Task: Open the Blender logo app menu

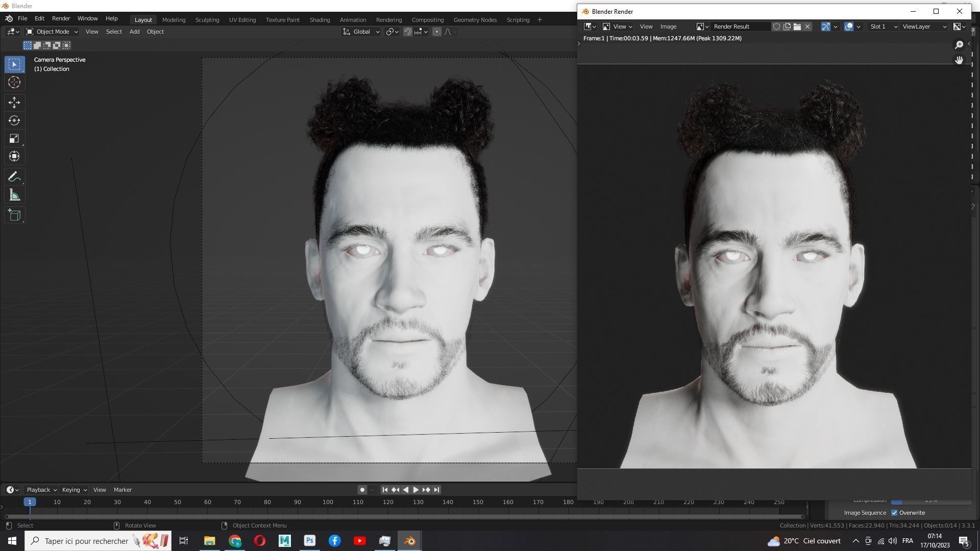Action: (9, 18)
